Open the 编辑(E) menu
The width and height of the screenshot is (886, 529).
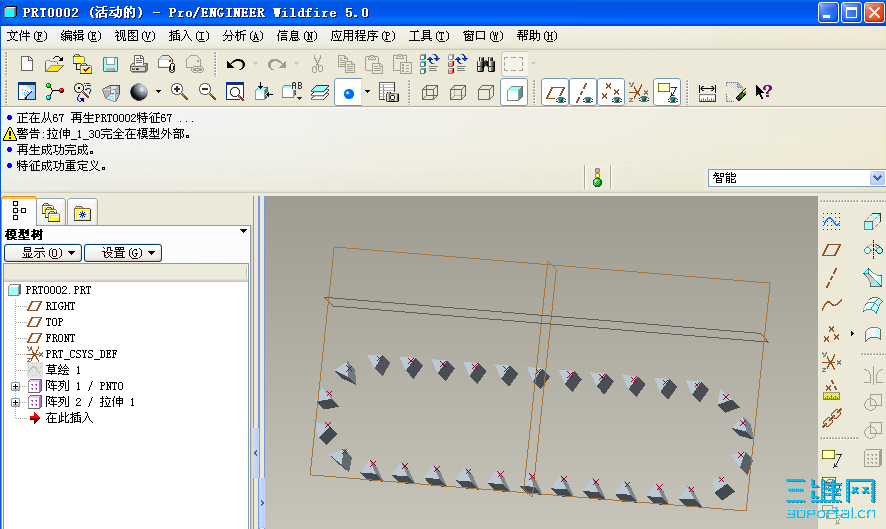[x=81, y=36]
